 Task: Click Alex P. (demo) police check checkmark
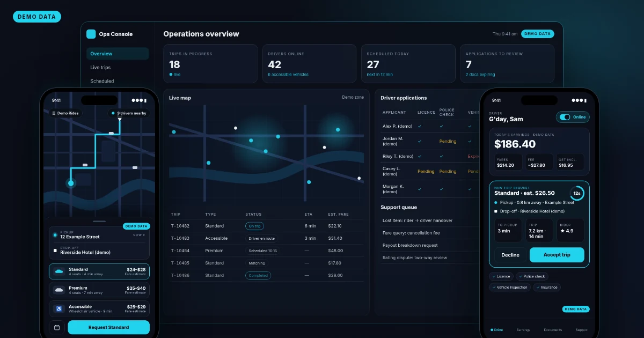(x=441, y=126)
